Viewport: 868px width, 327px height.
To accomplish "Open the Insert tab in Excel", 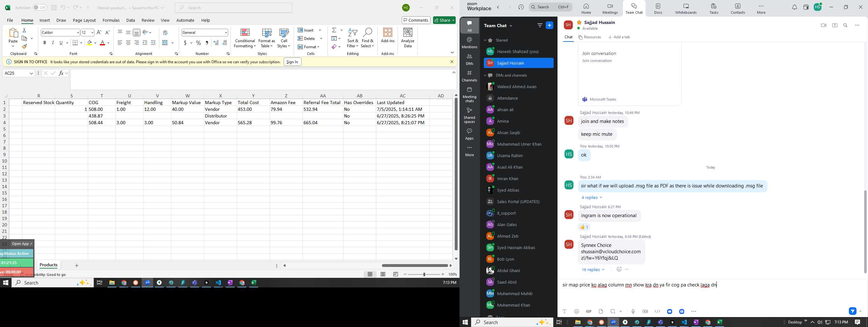I will click(44, 20).
